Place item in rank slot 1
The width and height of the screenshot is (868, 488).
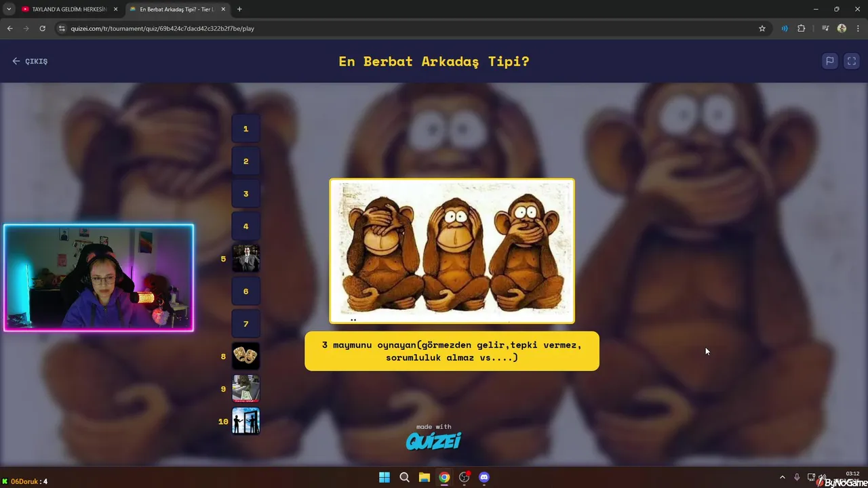click(245, 129)
